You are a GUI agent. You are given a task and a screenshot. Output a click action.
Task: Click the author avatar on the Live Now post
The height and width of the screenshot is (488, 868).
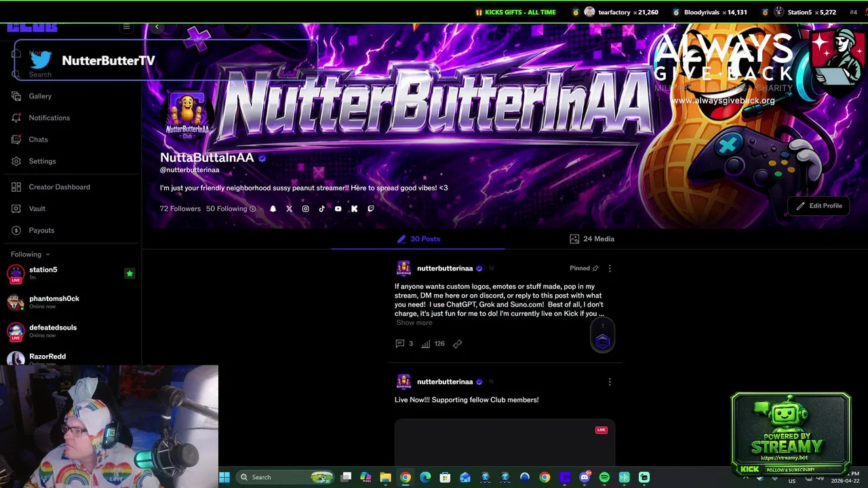(403, 382)
